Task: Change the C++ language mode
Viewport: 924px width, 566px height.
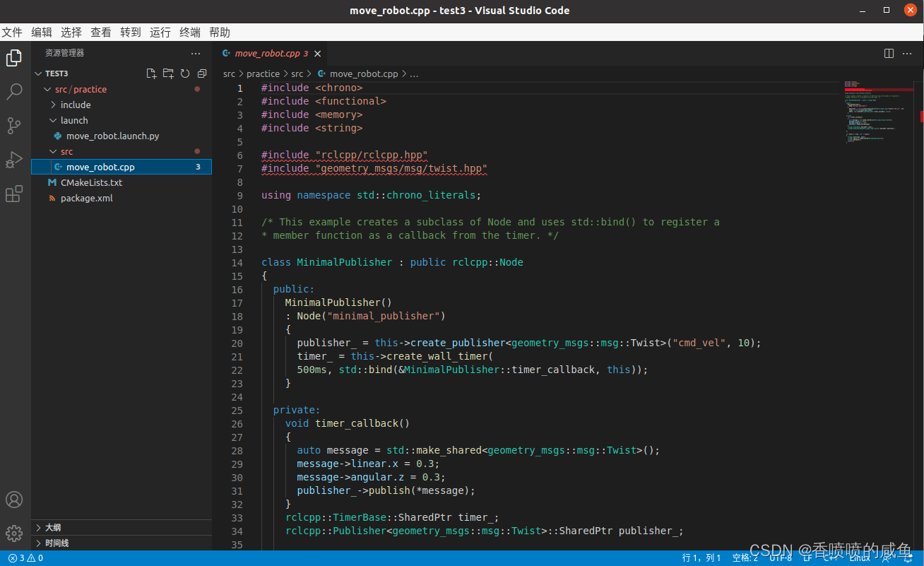Action: click(x=830, y=558)
